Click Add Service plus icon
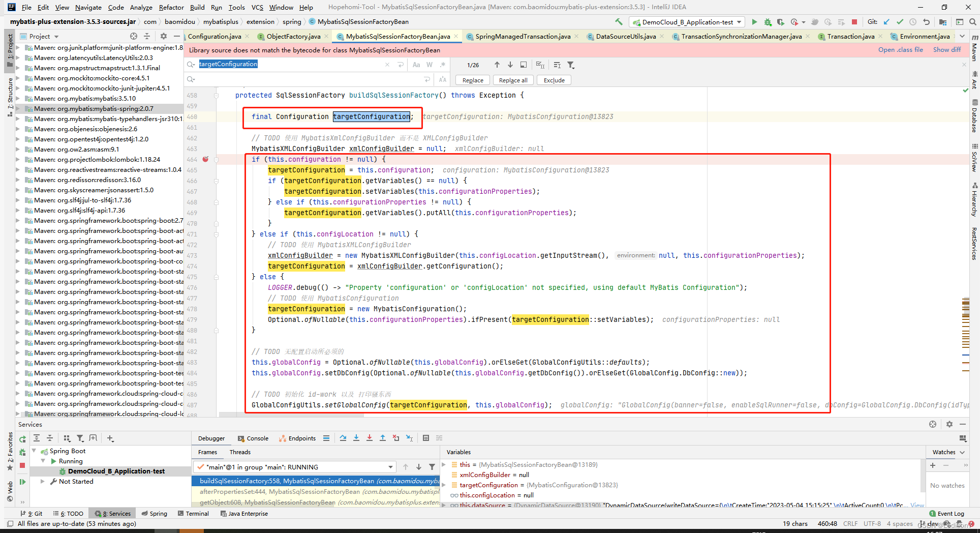The image size is (980, 533). pyautogui.click(x=110, y=438)
